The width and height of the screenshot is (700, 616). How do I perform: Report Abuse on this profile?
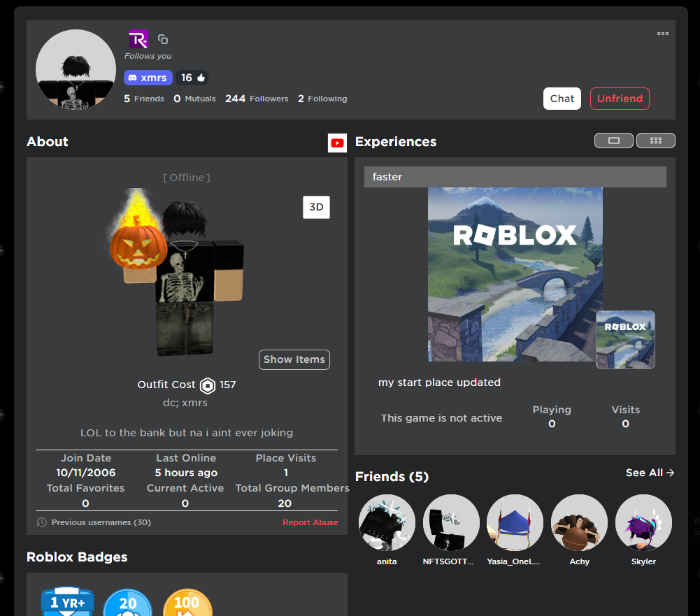[x=310, y=522]
